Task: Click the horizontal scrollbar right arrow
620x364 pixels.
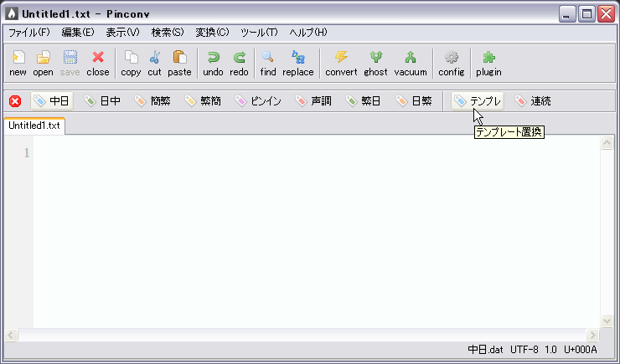Action: click(592, 336)
